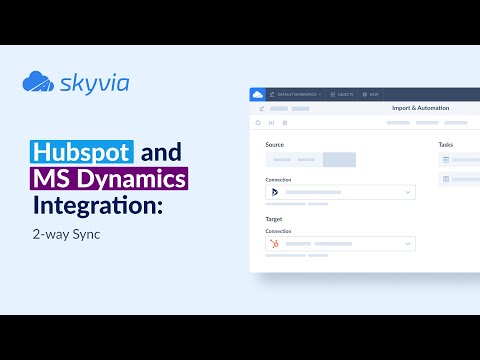The image size is (480, 360).
Task: Click the 'Integration:' headline word
Action: (x=98, y=205)
